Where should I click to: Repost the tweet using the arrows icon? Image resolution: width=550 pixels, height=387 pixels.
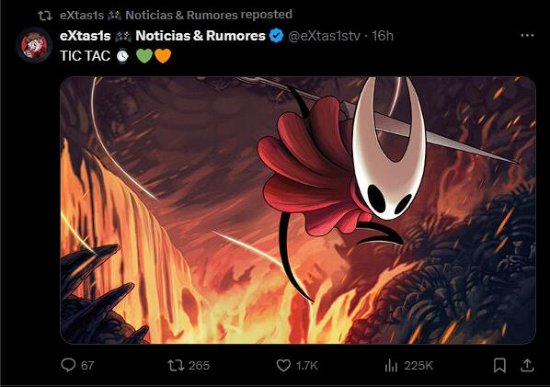pyautogui.click(x=175, y=365)
